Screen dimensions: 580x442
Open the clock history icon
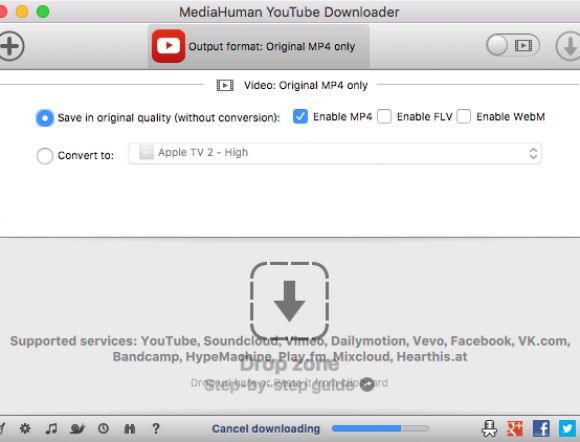103,428
